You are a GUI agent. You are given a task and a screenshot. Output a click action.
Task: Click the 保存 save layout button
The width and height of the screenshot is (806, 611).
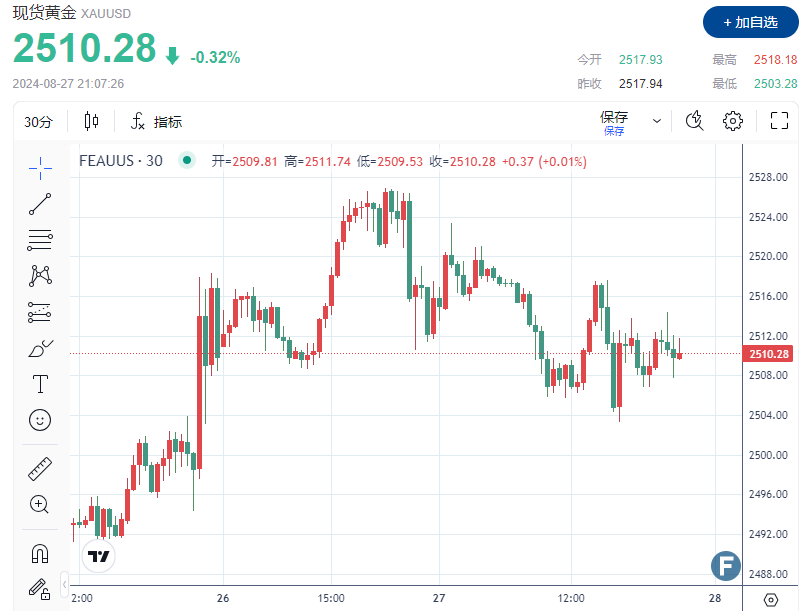coord(613,121)
